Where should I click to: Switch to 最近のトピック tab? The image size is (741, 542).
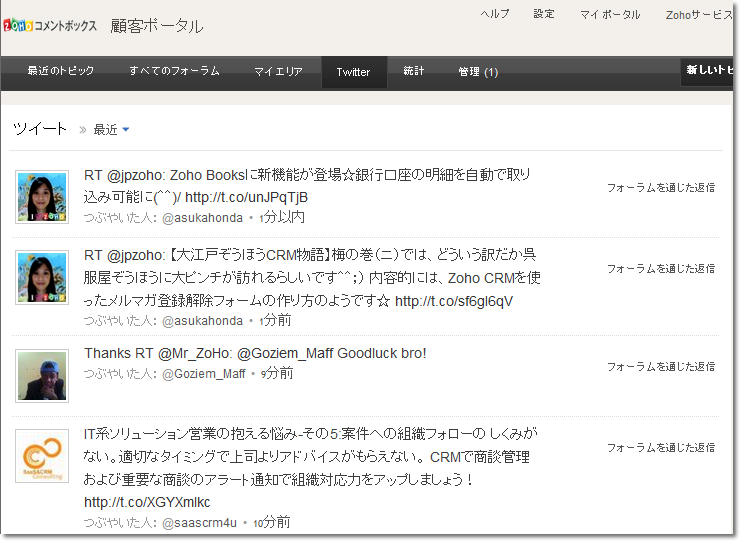[60, 71]
